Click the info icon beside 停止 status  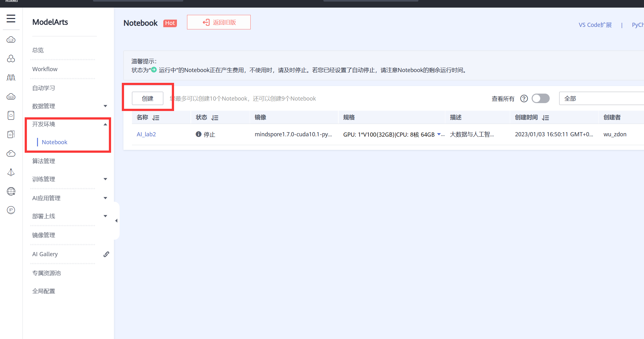click(198, 134)
